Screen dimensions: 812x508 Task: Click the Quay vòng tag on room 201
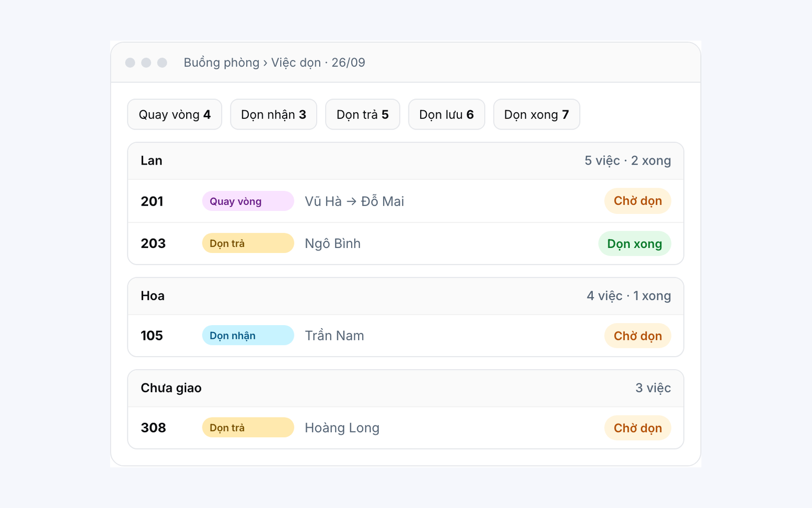[x=248, y=201]
